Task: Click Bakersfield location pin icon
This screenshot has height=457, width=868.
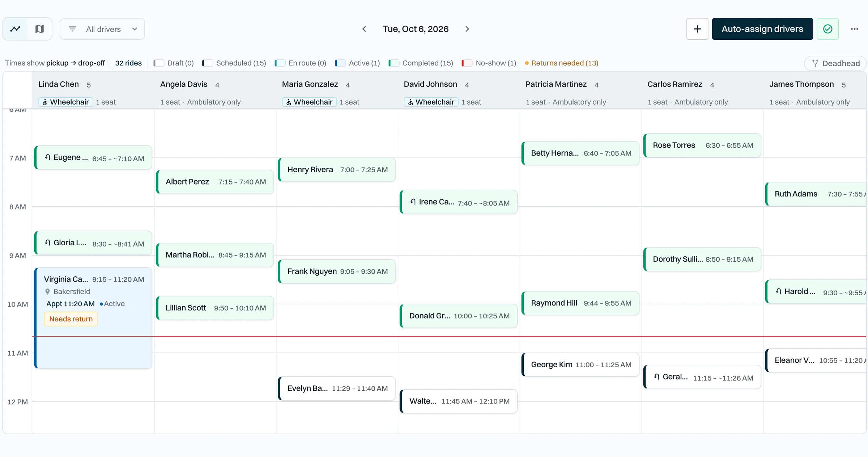Action: [x=47, y=291]
